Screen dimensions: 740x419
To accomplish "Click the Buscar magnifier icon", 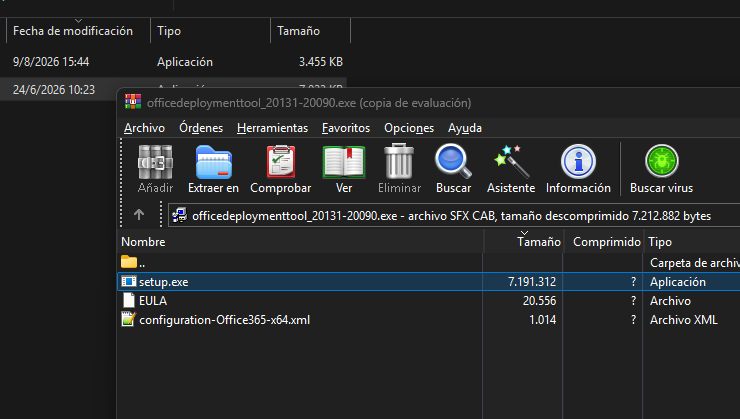I will (453, 161).
